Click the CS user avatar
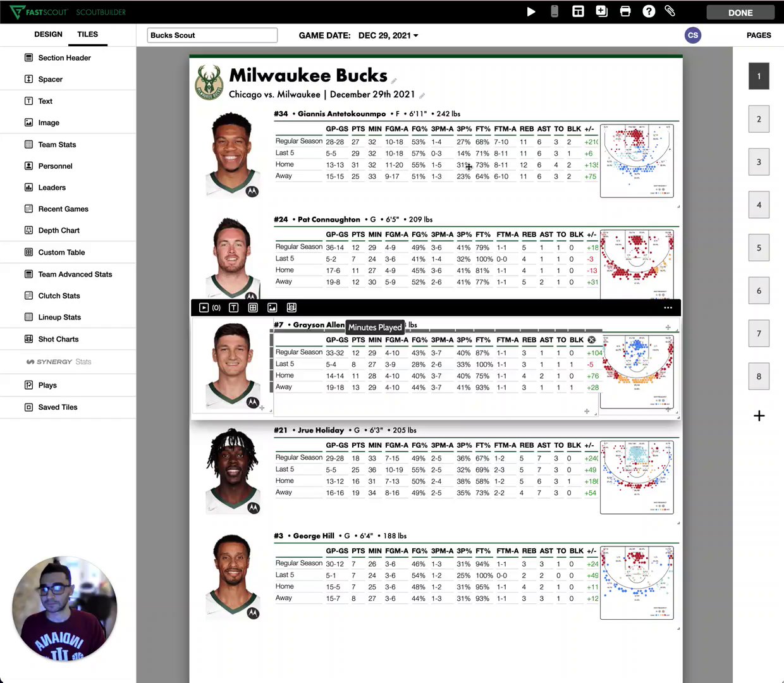Image resolution: width=784 pixels, height=683 pixels. pos(693,35)
